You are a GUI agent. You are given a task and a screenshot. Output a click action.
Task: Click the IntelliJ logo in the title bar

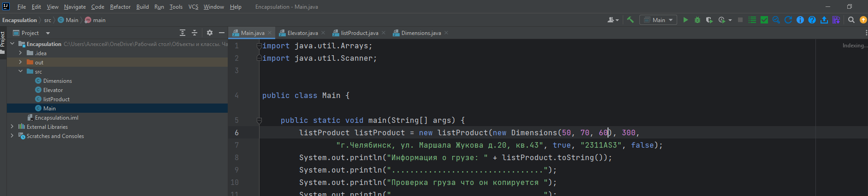[6, 6]
